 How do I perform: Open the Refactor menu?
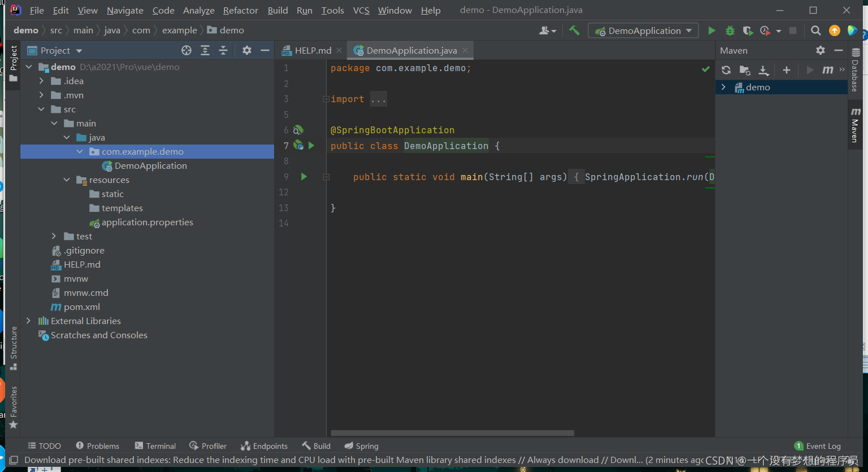[241, 10]
